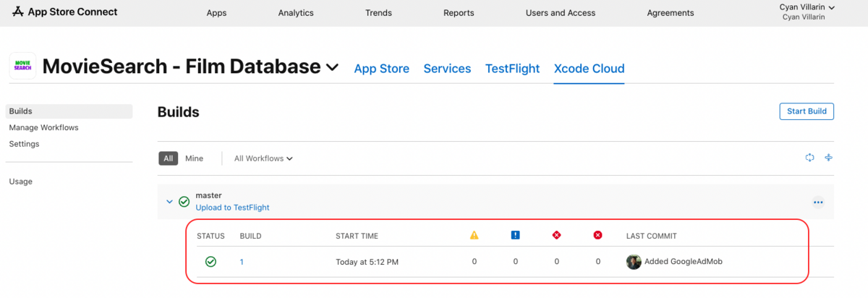Open the app switcher chevron next to MovieSearch
The height and width of the screenshot is (298, 868).
(332, 67)
